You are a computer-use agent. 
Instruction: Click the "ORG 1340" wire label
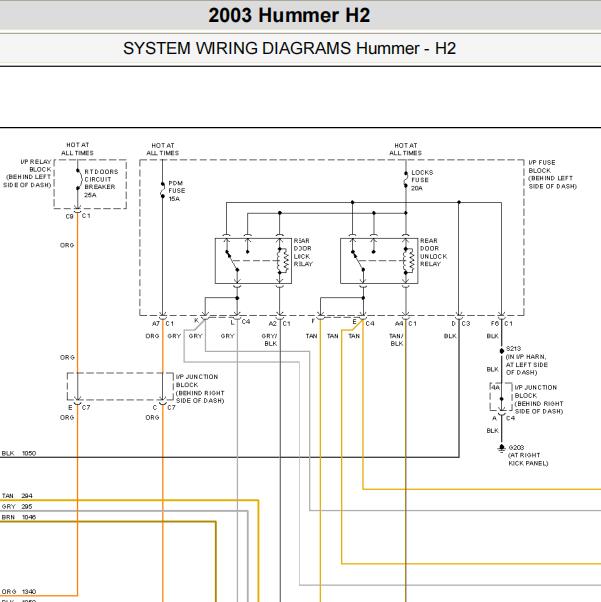click(x=18, y=591)
